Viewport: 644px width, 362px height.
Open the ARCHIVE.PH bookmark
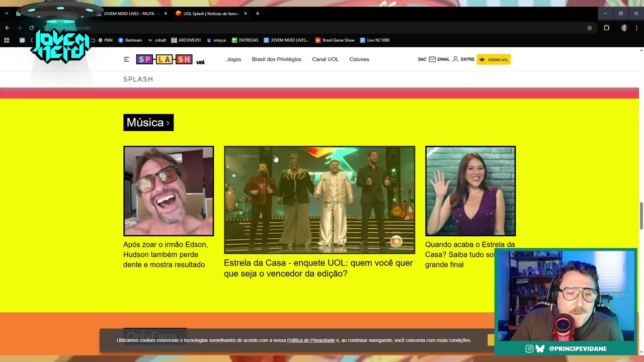[186, 40]
